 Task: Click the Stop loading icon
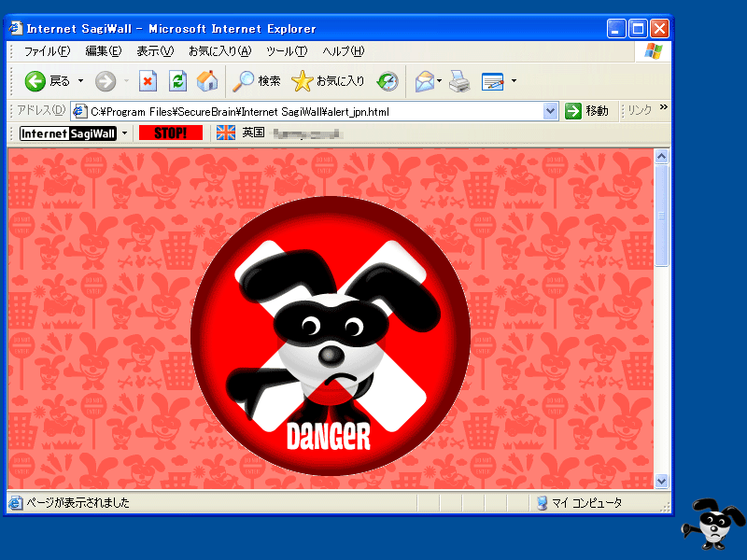click(148, 81)
